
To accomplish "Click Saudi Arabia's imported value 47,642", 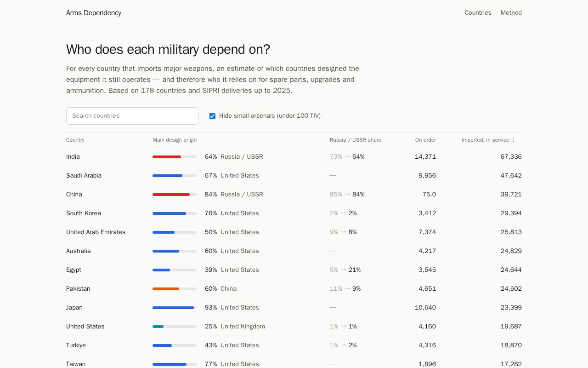I will [511, 176].
